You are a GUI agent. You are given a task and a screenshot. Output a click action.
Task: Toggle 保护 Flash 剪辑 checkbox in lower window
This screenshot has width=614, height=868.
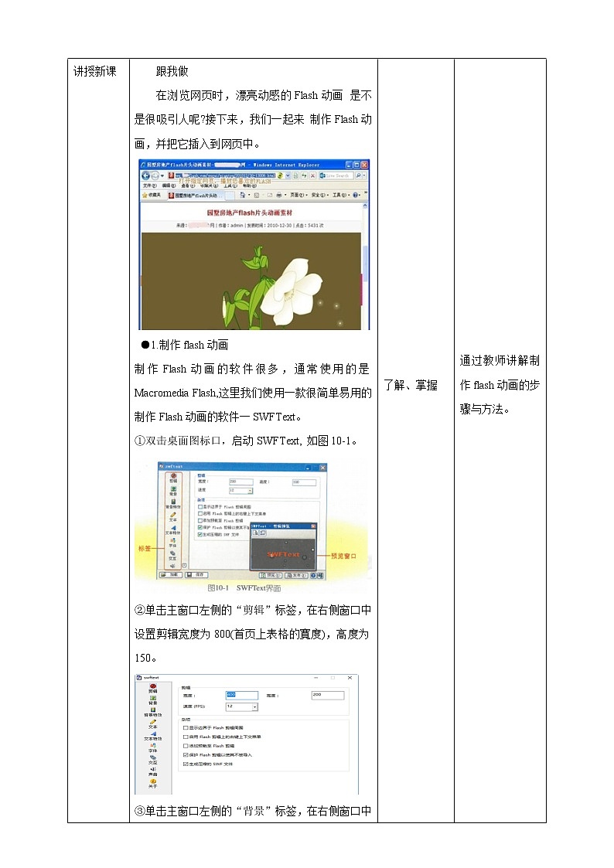click(x=186, y=755)
